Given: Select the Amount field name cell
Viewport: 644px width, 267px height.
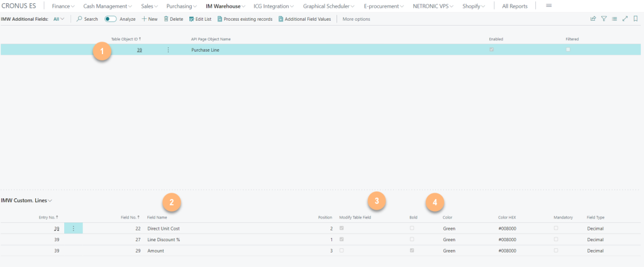Looking at the screenshot, I should click(x=156, y=251).
